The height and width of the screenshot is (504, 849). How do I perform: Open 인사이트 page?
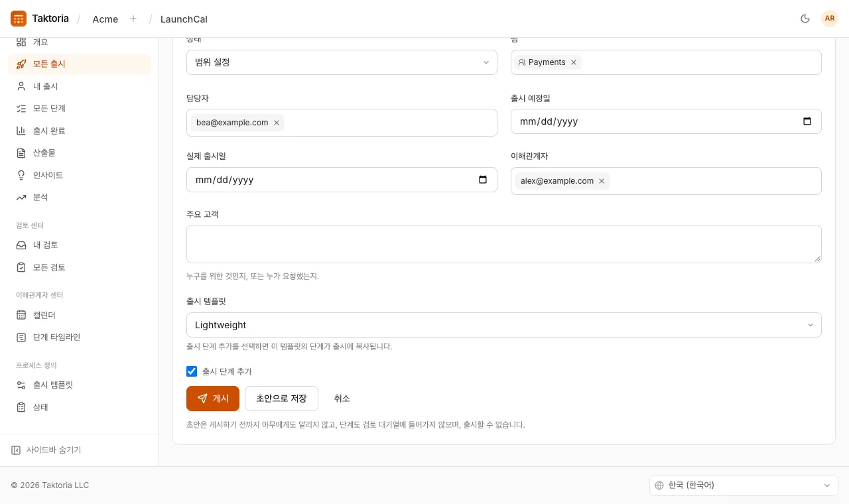point(80,175)
